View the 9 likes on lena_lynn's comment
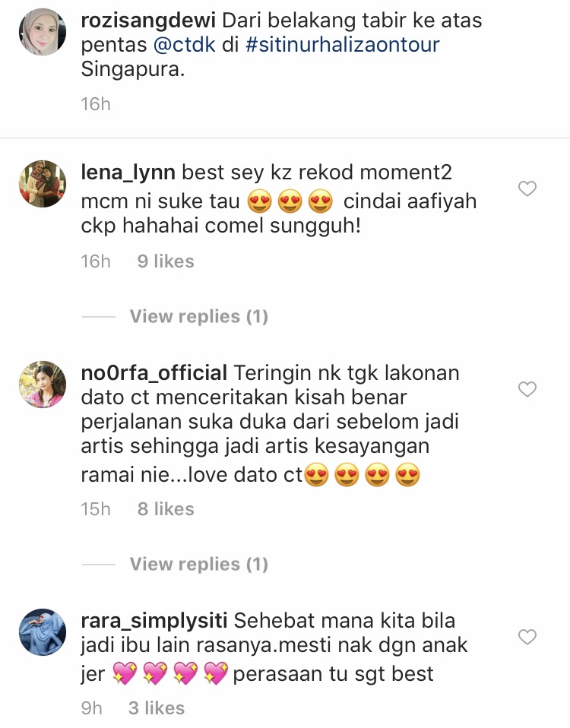 [166, 261]
